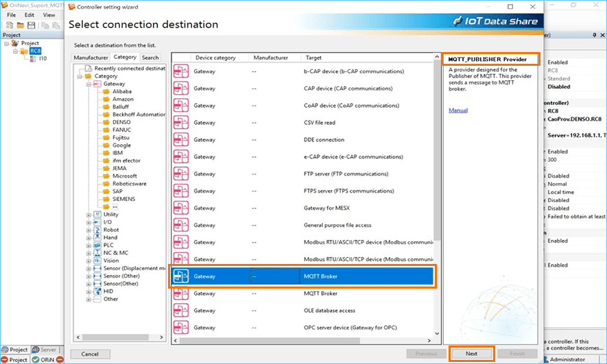Click the DDE connection row icon
This screenshot has width=607, height=364.
tap(181, 140)
